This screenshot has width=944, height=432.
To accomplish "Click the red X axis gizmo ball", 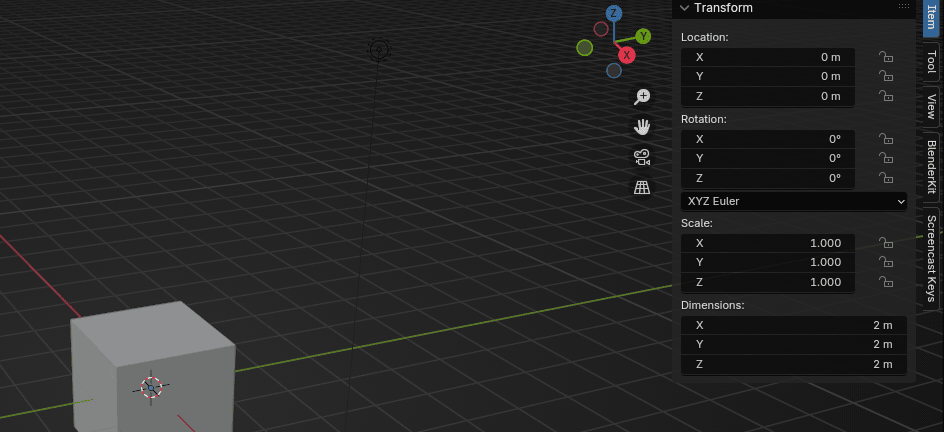I will 627,55.
